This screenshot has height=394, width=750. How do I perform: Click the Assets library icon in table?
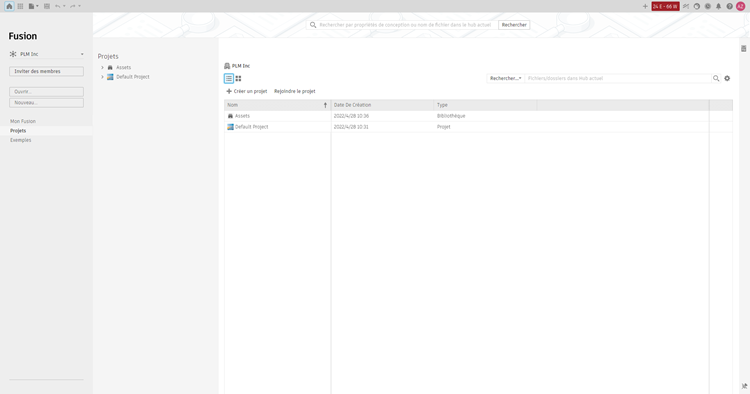[230, 116]
